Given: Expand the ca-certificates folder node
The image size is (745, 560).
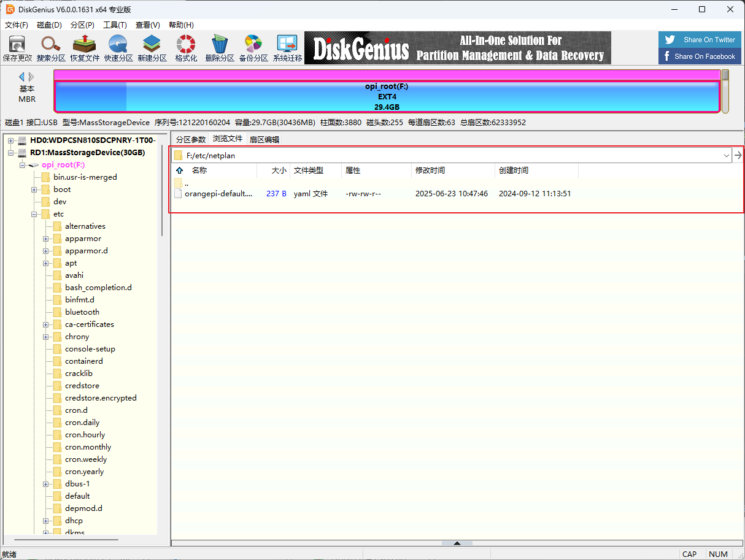Looking at the screenshot, I should coord(45,324).
